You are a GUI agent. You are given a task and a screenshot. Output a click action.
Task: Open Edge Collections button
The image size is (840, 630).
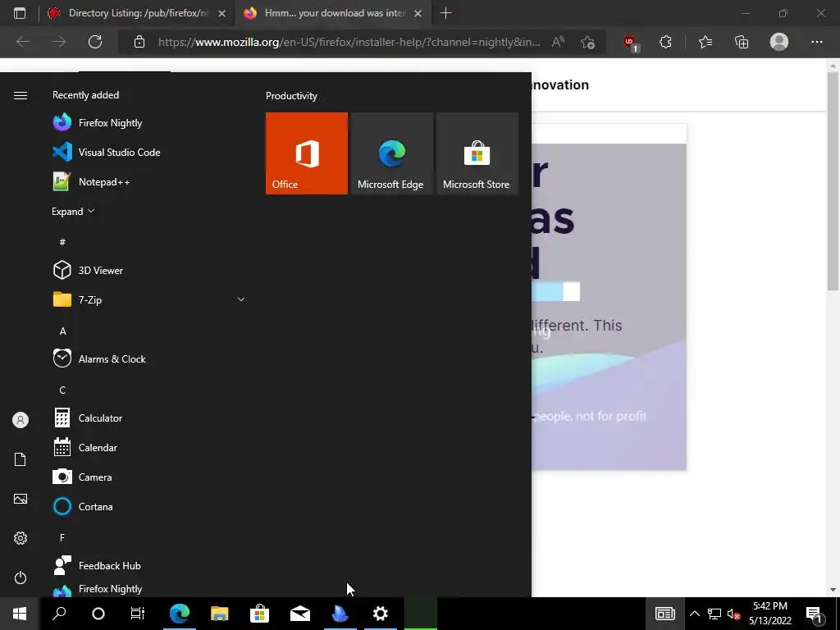742,42
